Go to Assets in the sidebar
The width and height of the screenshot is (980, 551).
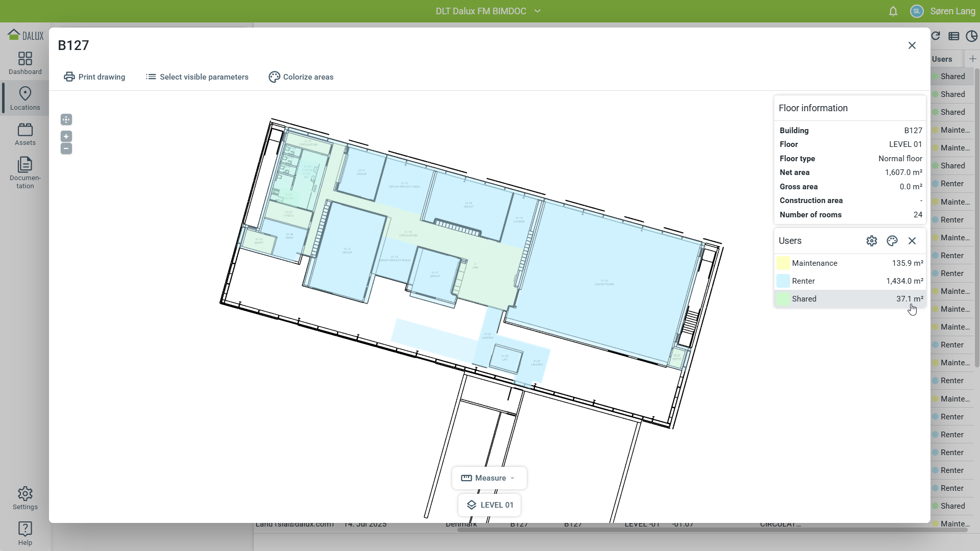click(x=25, y=135)
